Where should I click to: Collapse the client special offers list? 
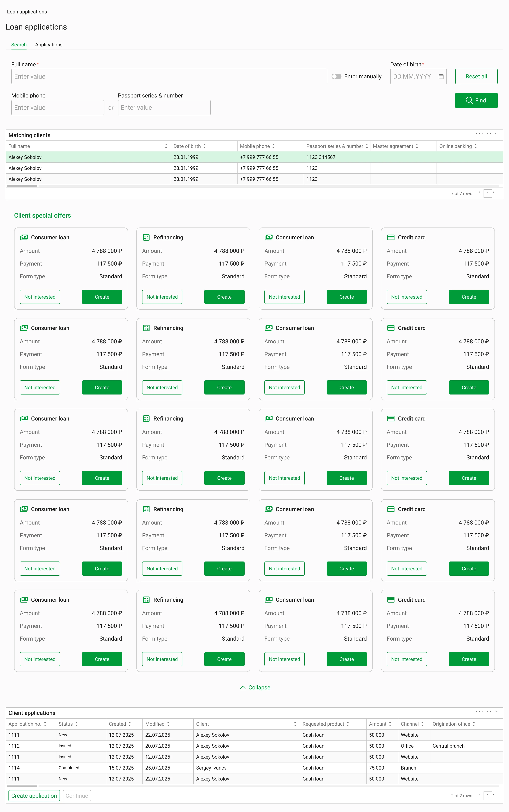point(255,687)
